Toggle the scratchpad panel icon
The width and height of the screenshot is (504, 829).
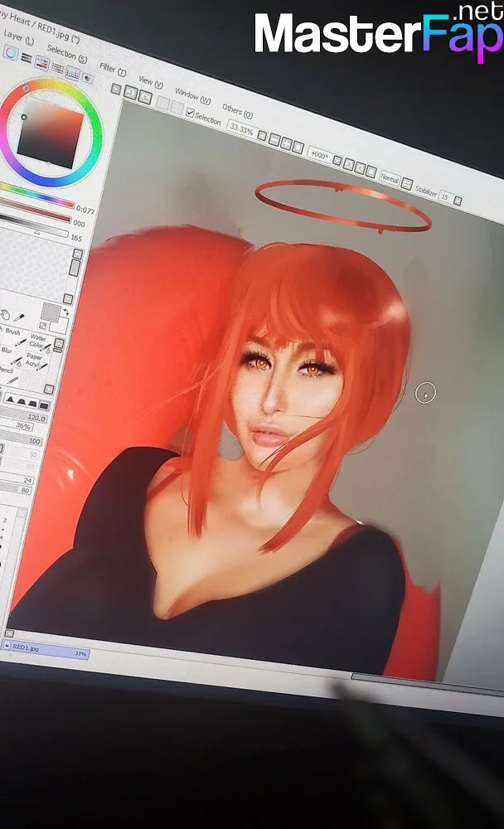pyautogui.click(x=87, y=78)
